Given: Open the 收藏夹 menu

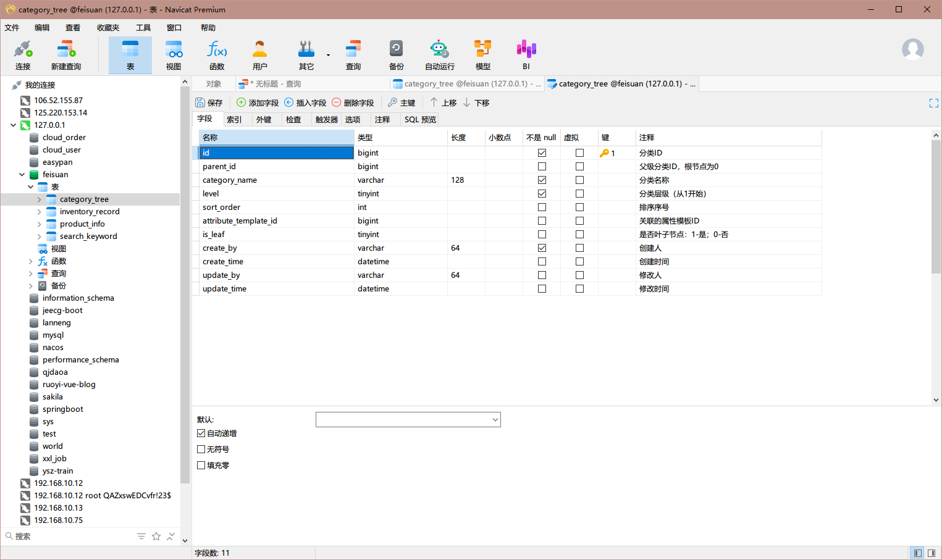Looking at the screenshot, I should pos(108,28).
